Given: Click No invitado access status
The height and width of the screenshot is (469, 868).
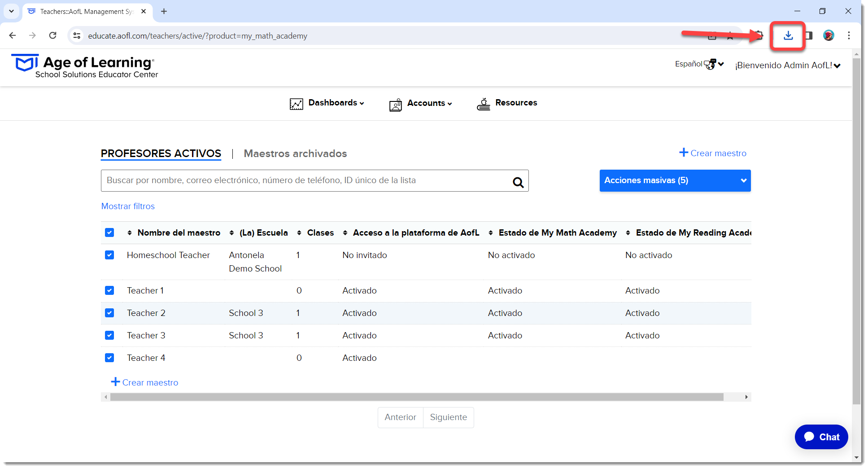Looking at the screenshot, I should pos(365,255).
